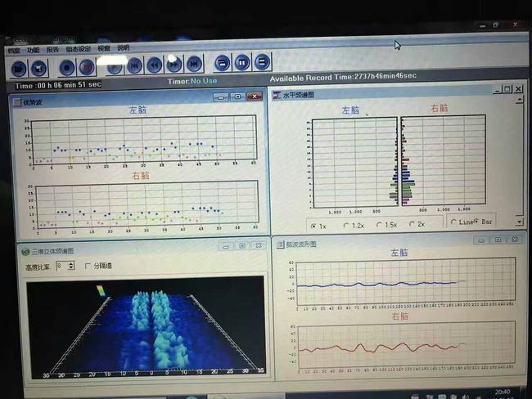Skip to the start of recording
The width and height of the screenshot is (532, 399).
point(134,65)
